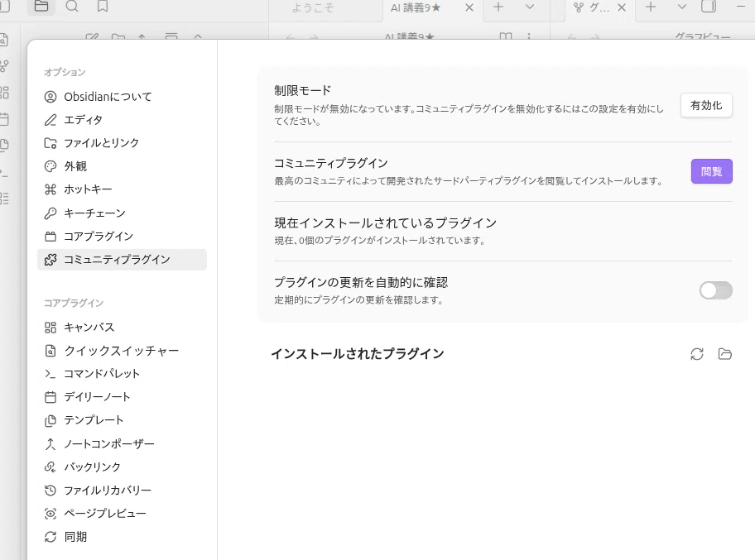The image size is (755, 560).
Task: Open コマンドパレット plugin settings
Action: (122, 374)
